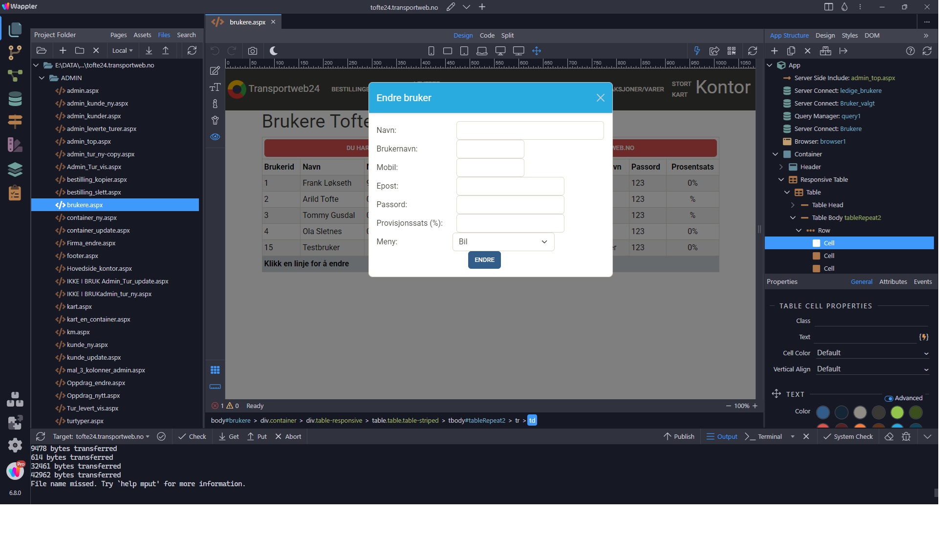
Task: Click the Navn input field
Action: tap(530, 130)
